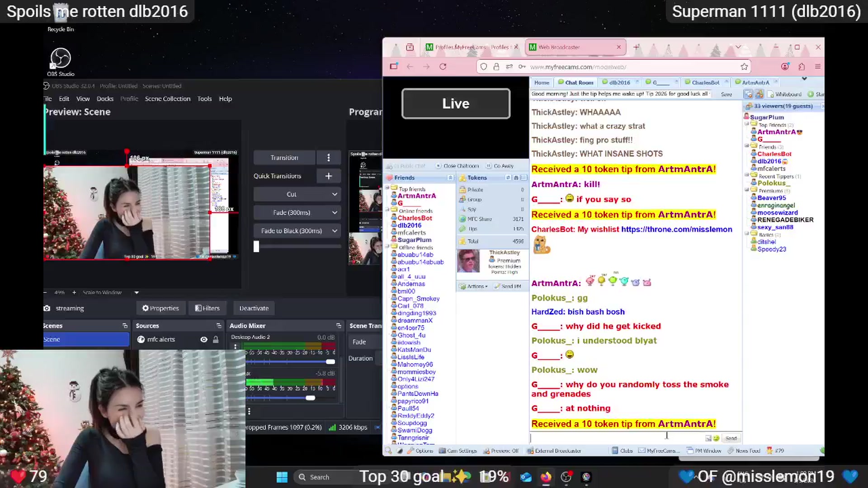Screen dimensions: 868x488
Task: Open a new Firefox tab with plus
Action: tap(636, 47)
